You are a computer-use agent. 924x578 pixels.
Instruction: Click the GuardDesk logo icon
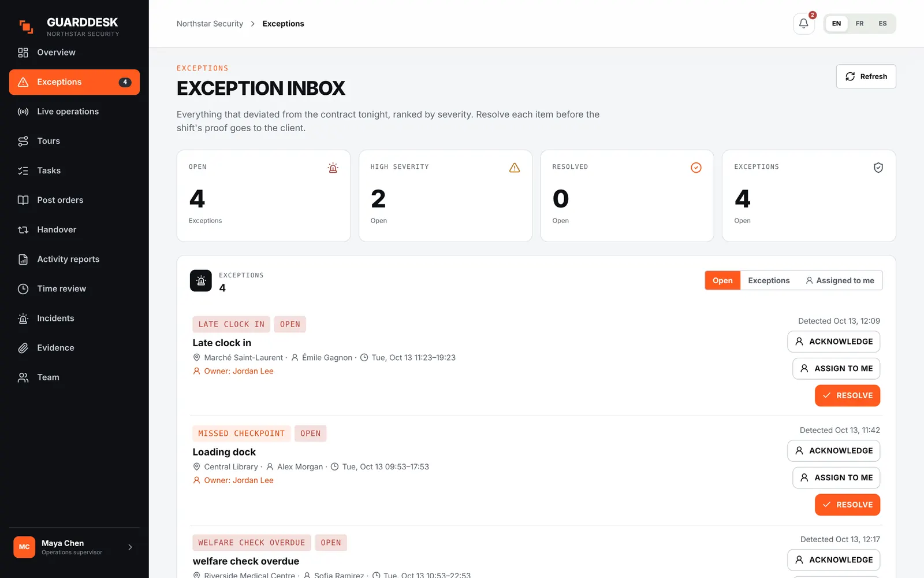[26, 27]
